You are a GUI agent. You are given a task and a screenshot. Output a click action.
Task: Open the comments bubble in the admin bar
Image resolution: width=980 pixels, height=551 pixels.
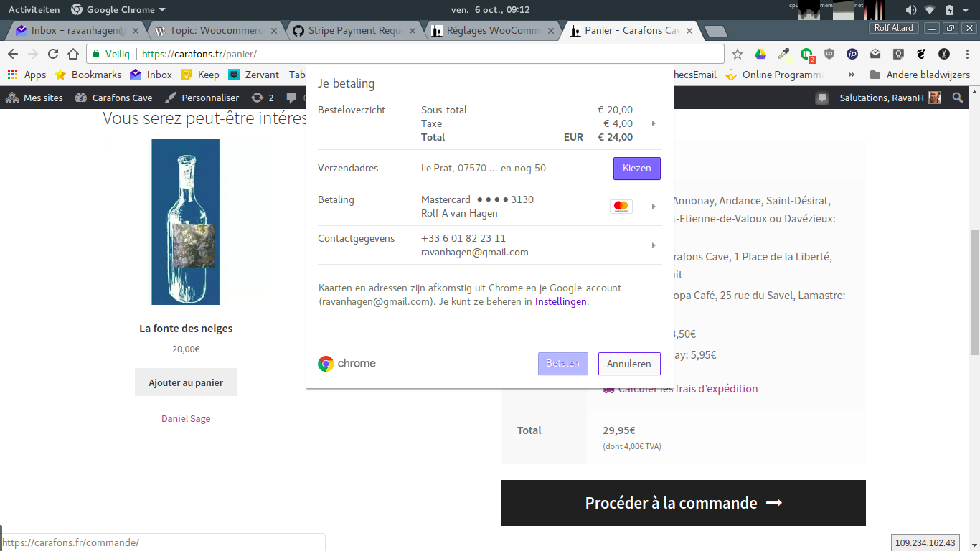[291, 98]
